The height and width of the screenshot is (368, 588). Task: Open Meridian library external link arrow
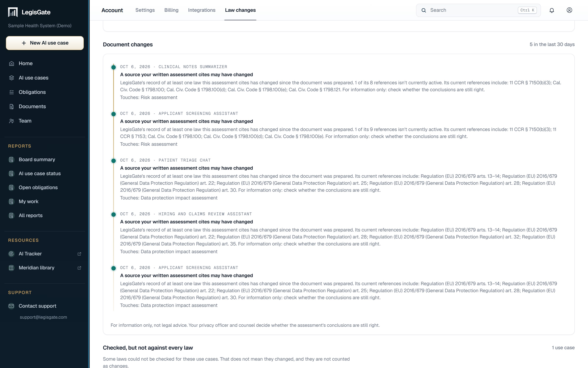(x=79, y=268)
